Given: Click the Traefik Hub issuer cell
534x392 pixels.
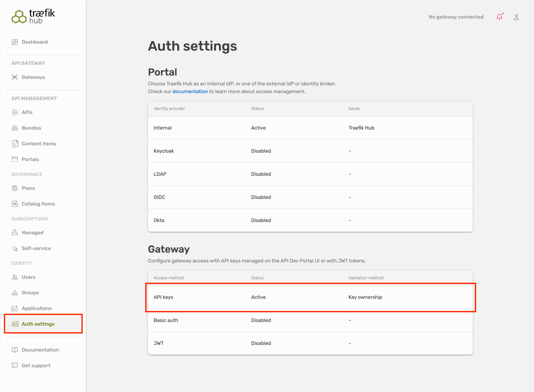Looking at the screenshot, I should pos(361,128).
